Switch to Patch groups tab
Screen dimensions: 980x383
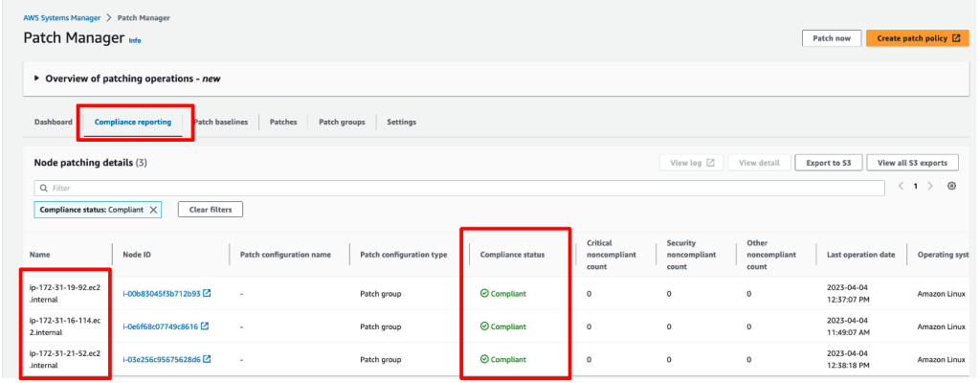(342, 122)
